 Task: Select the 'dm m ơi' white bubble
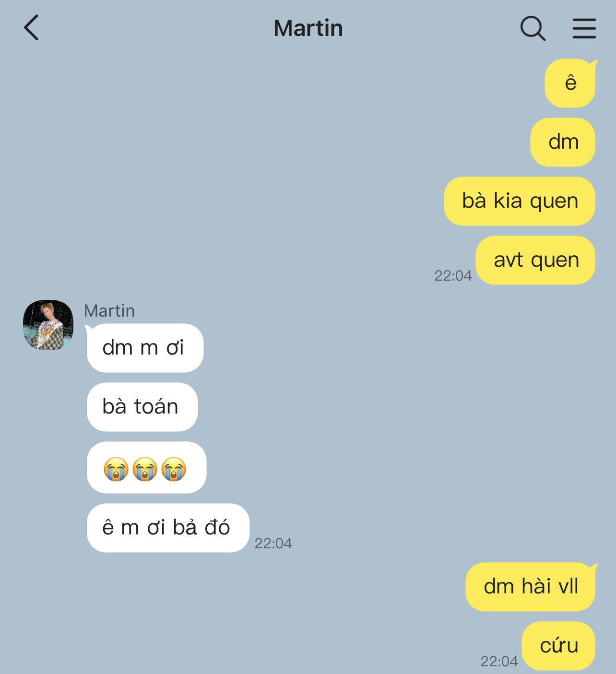[x=145, y=348]
